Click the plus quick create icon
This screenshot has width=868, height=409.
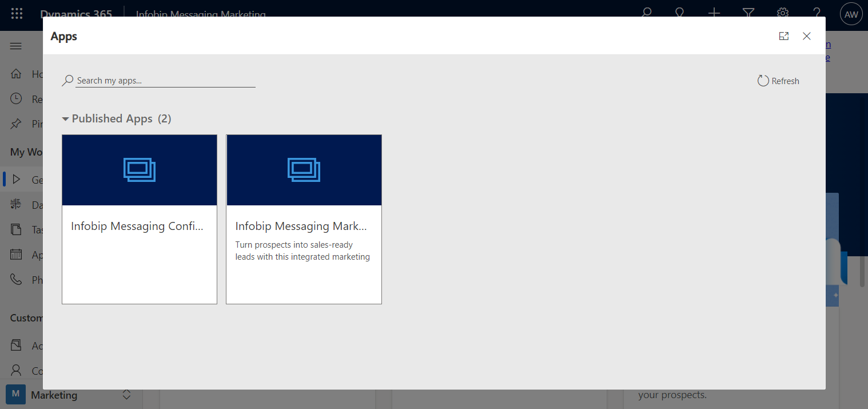714,13
